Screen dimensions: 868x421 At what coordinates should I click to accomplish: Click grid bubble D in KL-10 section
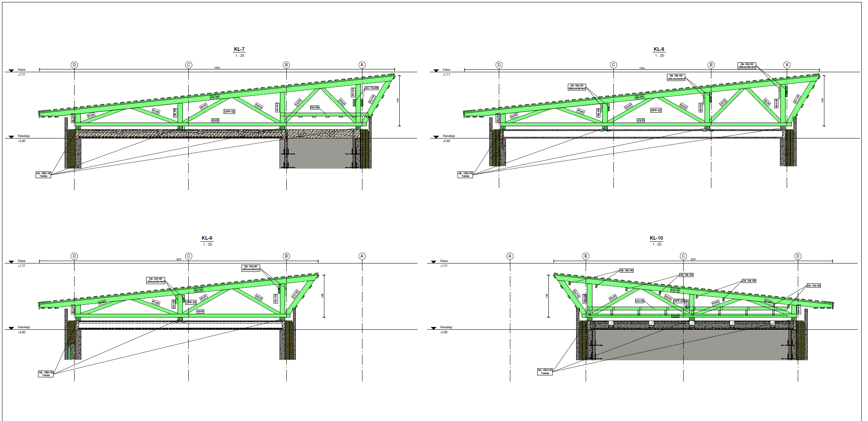pos(798,256)
